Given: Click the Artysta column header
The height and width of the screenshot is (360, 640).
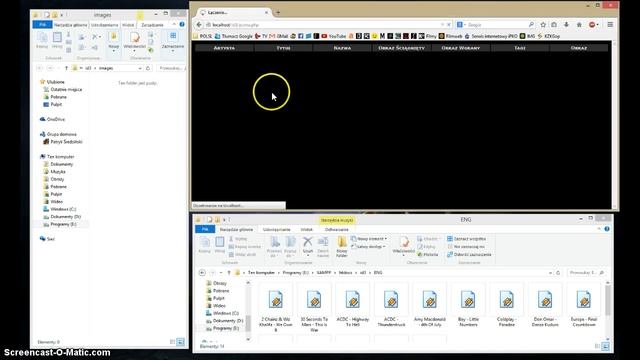Looking at the screenshot, I should click(x=224, y=48).
